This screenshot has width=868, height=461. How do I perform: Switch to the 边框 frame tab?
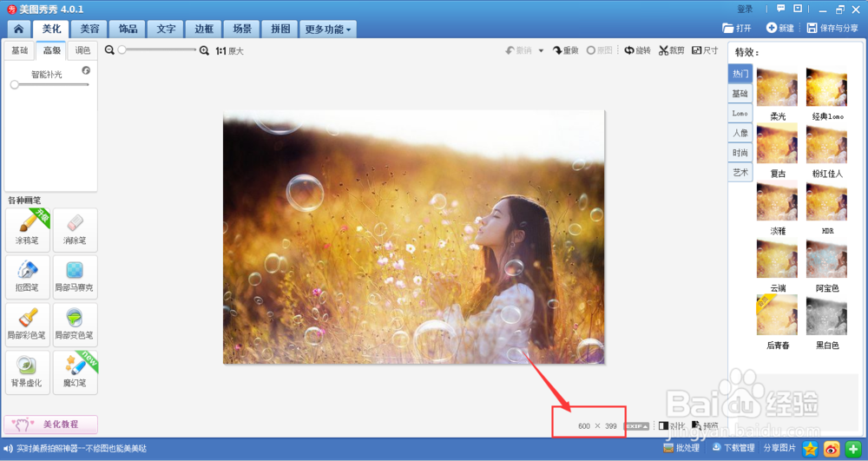(x=204, y=29)
